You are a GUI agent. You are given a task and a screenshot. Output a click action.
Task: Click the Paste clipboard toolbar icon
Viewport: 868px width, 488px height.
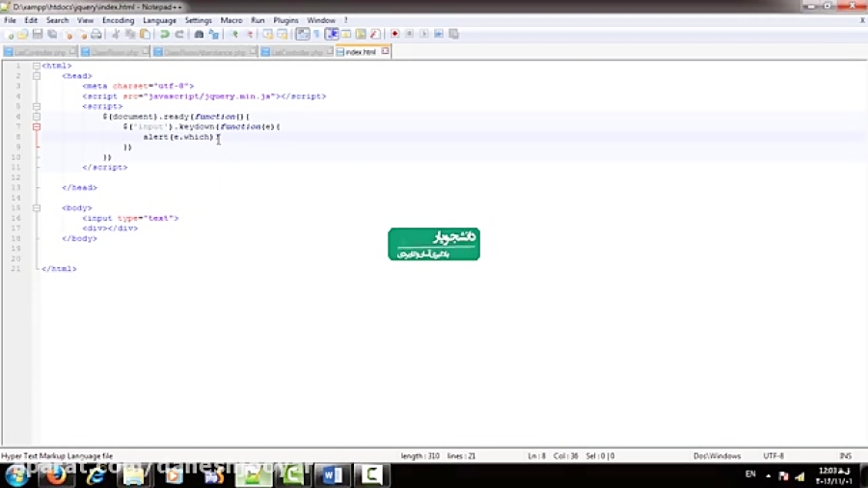click(145, 35)
